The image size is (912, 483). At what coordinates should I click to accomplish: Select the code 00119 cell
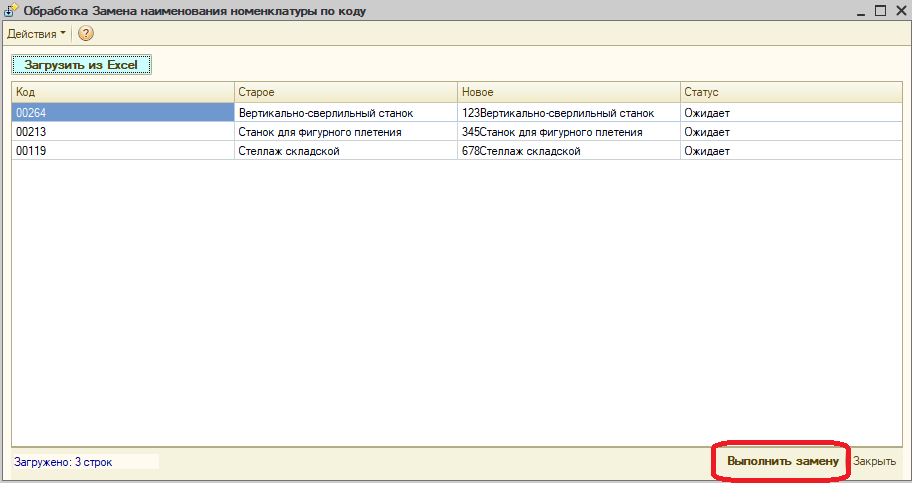122,151
